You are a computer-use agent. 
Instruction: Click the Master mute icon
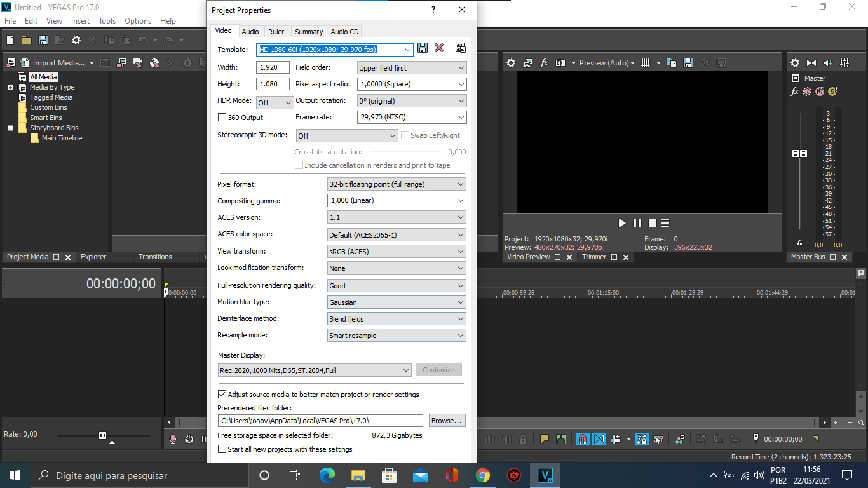820,91
